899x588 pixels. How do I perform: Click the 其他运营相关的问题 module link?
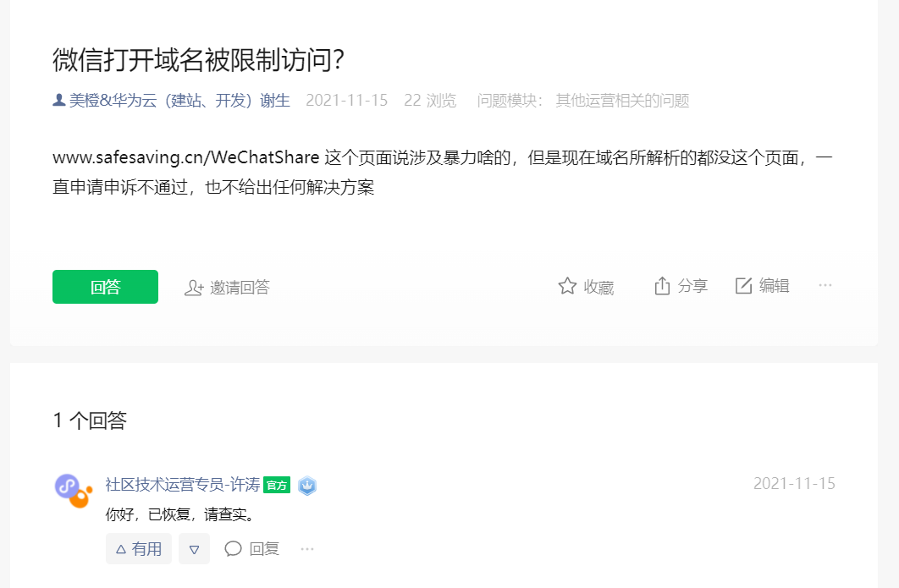[622, 101]
